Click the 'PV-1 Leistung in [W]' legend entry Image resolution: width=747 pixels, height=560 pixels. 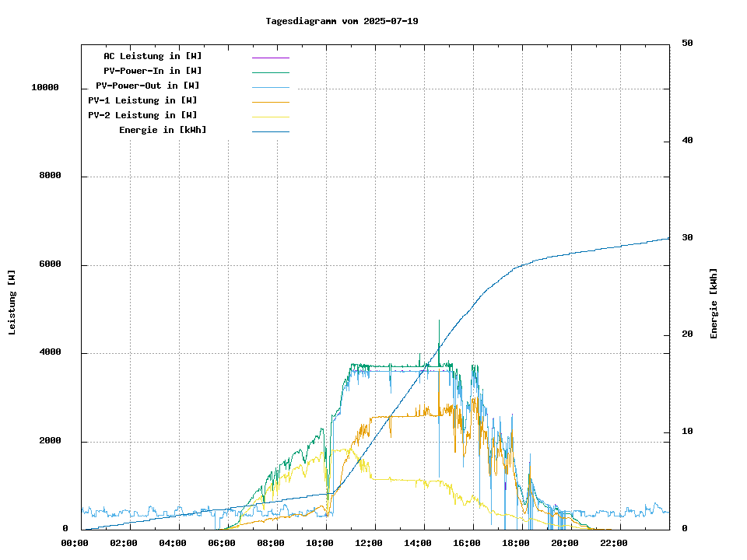(142, 100)
